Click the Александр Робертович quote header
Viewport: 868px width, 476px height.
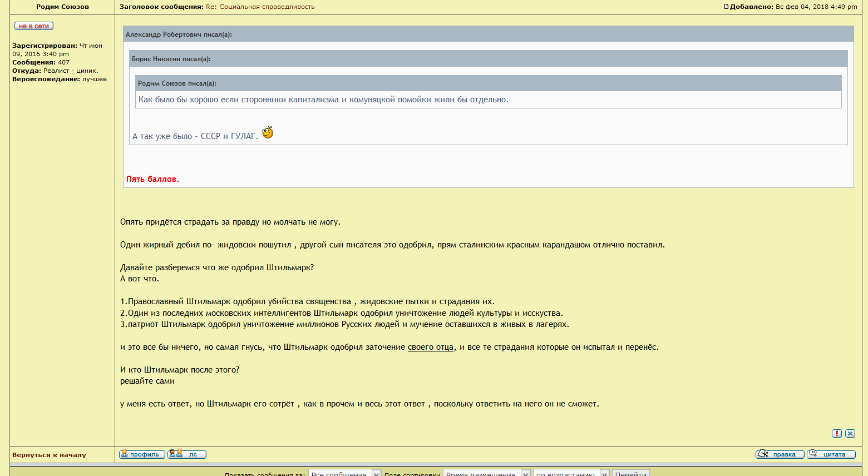[179, 34]
